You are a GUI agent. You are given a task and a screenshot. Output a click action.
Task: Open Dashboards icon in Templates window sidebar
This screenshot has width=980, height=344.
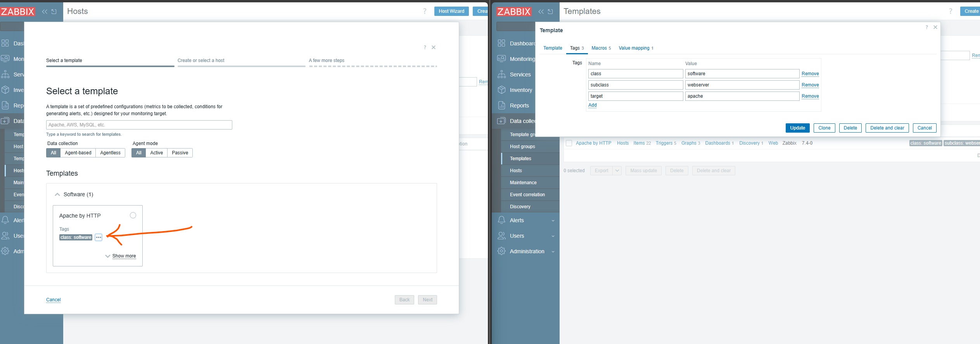(x=501, y=43)
